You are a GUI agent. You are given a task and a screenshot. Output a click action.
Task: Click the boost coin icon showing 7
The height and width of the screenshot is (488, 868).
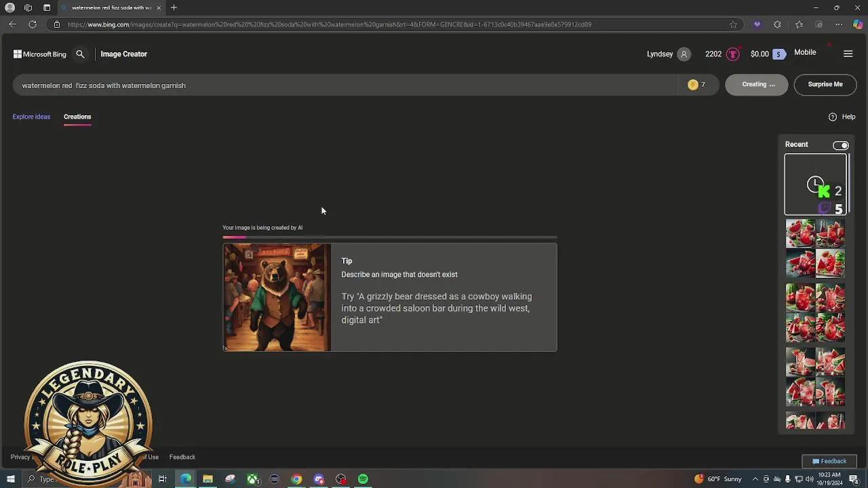coord(692,85)
